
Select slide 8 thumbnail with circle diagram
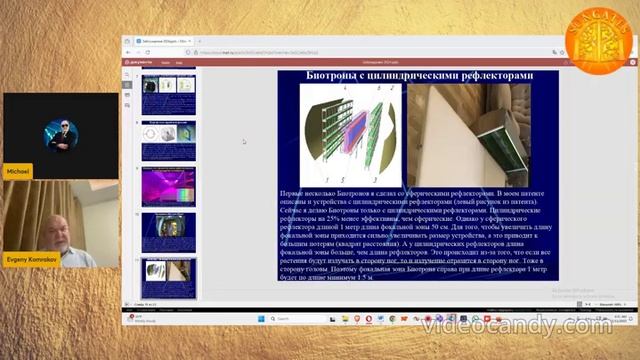pos(169,140)
